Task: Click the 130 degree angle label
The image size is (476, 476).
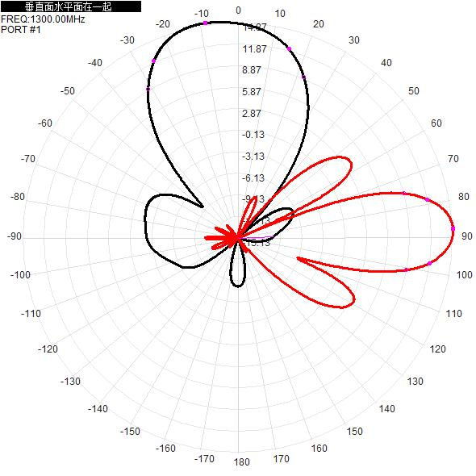Action: 415,382
